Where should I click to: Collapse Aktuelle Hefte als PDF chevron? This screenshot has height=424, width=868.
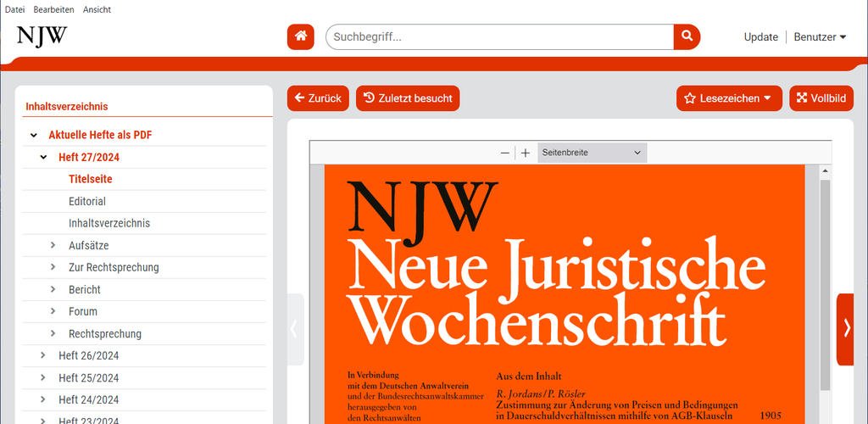tap(34, 135)
